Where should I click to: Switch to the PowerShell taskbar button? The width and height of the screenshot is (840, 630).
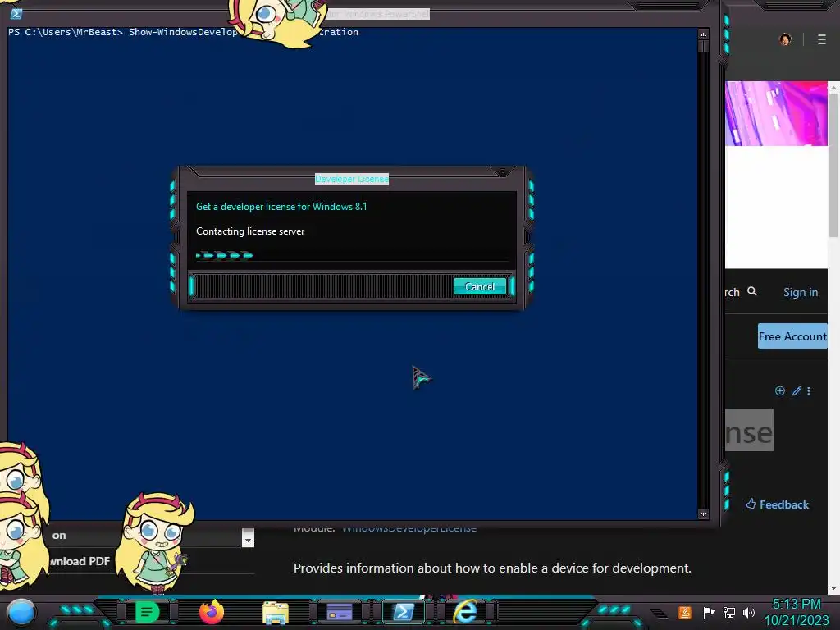(404, 612)
